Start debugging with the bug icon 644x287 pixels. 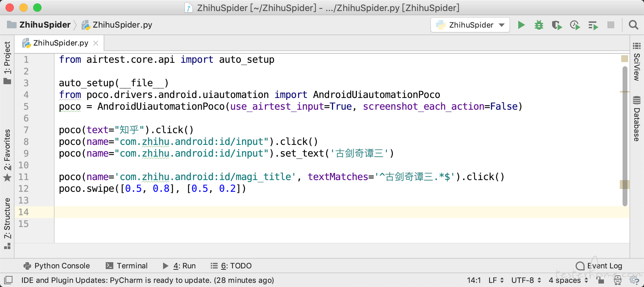point(539,25)
